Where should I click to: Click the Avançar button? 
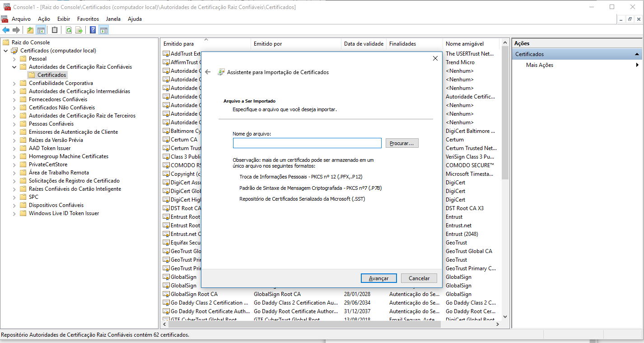[x=378, y=278]
